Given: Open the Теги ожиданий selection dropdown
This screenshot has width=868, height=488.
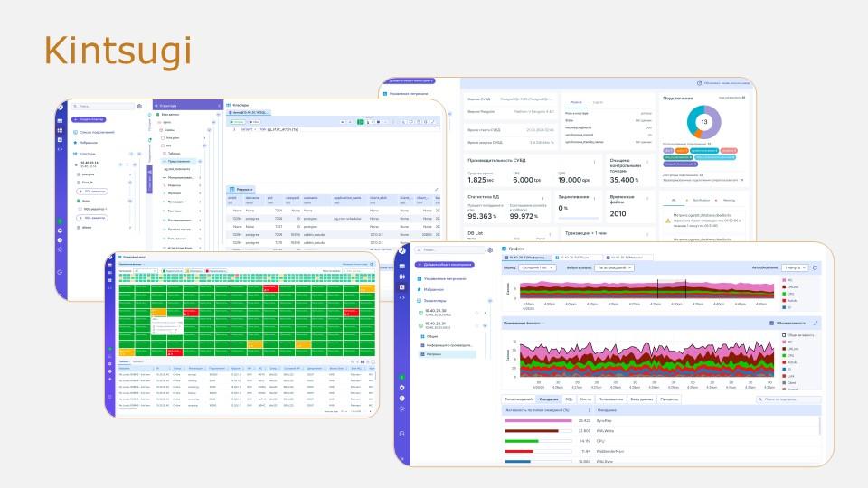Looking at the screenshot, I should [x=613, y=267].
